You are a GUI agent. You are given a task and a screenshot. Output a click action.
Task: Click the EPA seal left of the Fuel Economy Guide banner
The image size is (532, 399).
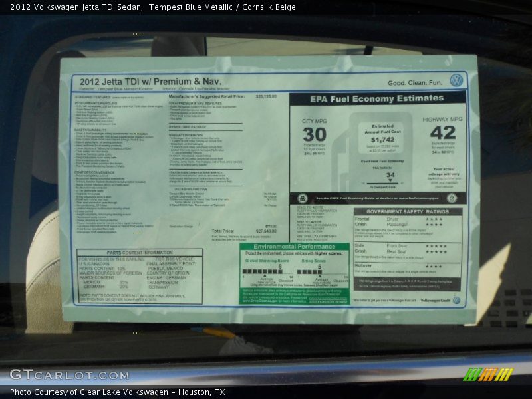point(303,198)
